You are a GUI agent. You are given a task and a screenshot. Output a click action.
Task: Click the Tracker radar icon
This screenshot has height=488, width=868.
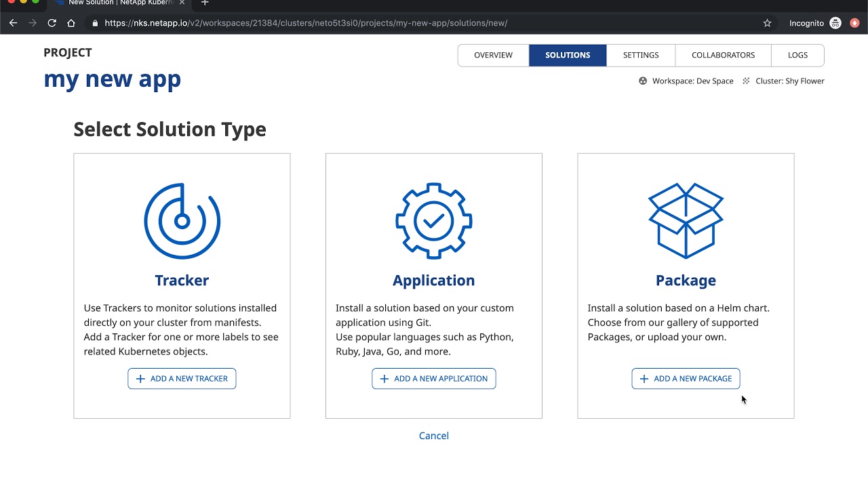(x=182, y=221)
